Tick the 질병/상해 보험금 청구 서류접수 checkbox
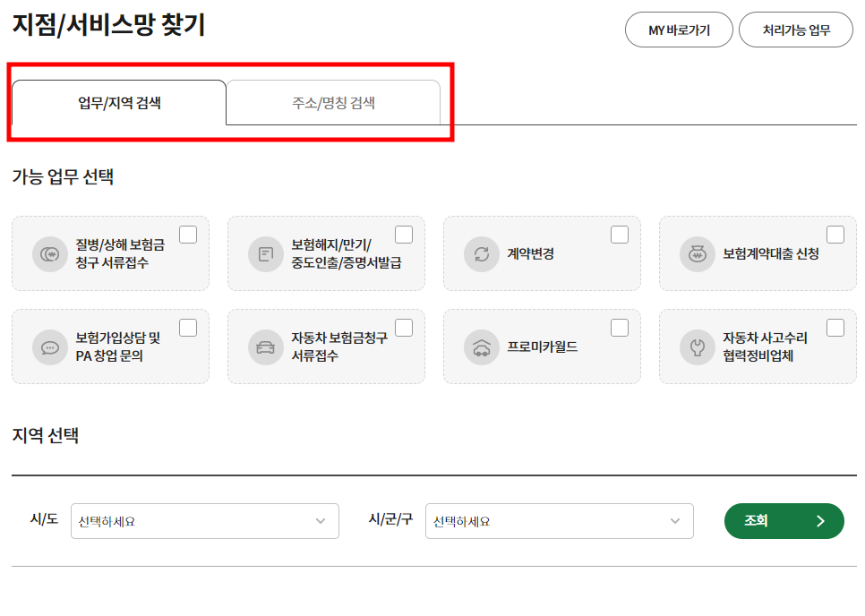The height and width of the screenshot is (616, 865). click(187, 232)
